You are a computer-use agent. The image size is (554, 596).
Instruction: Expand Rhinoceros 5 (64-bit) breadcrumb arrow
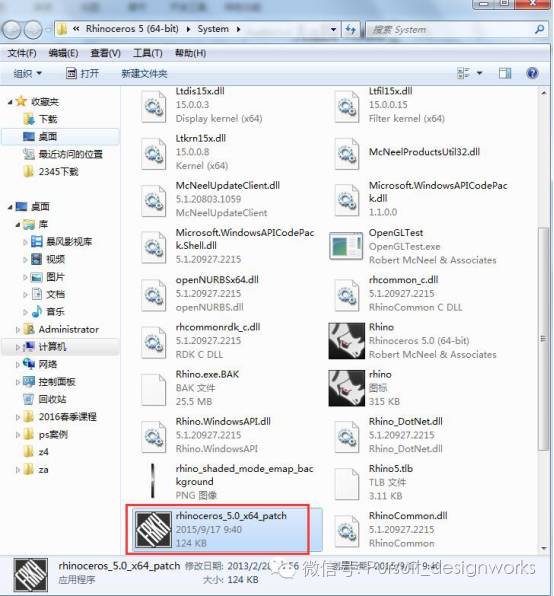point(188,29)
